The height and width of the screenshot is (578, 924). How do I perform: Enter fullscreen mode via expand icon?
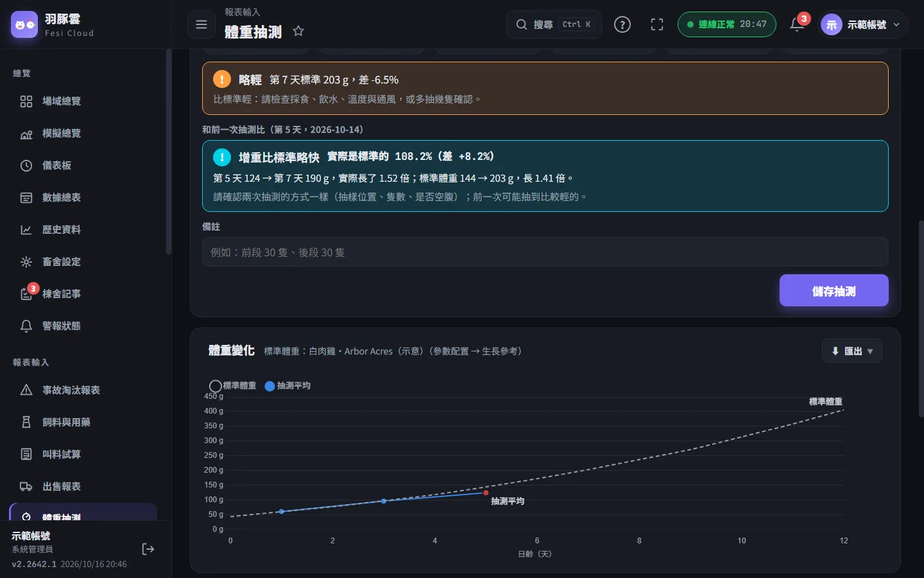pos(657,24)
